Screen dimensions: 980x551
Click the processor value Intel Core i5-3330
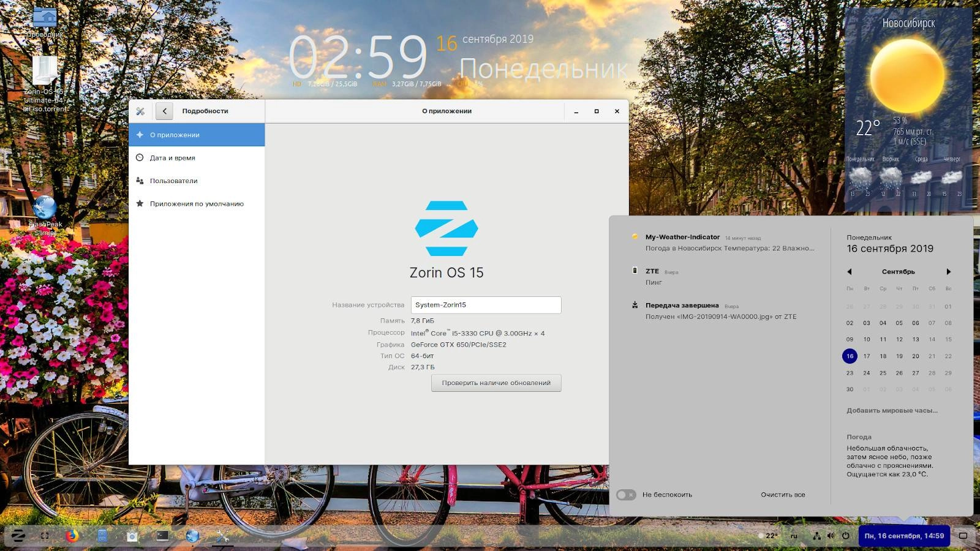(x=478, y=333)
